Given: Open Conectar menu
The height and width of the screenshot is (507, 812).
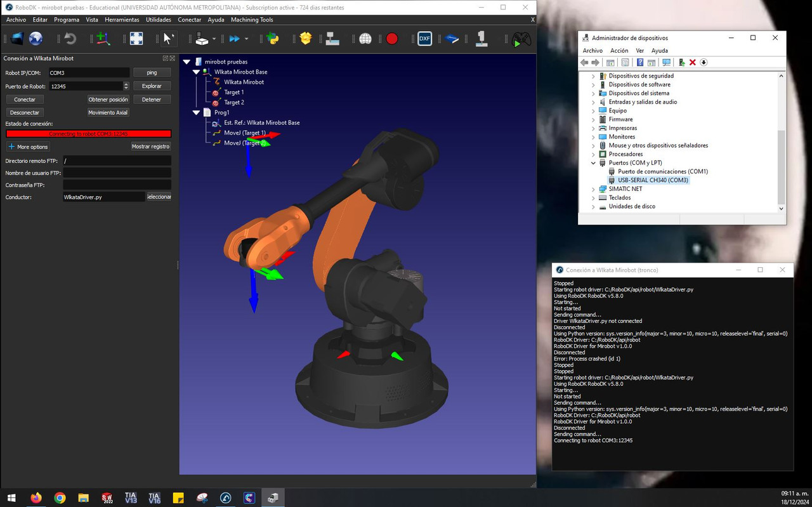Looking at the screenshot, I should coord(189,20).
